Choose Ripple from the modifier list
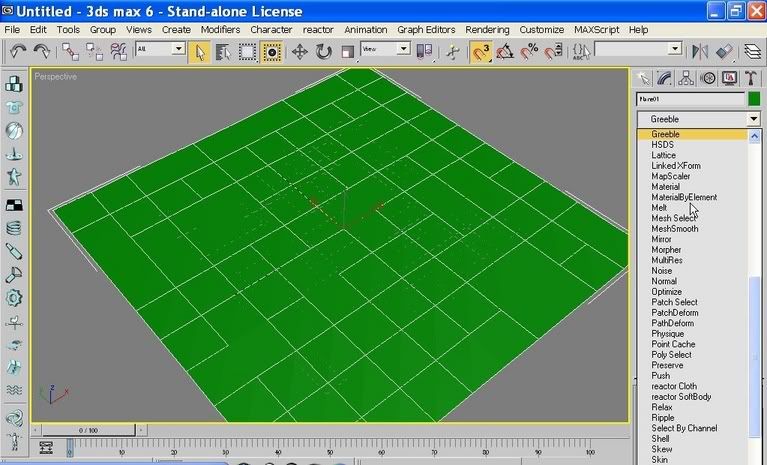Image resolution: width=767 pixels, height=465 pixels. (663, 418)
